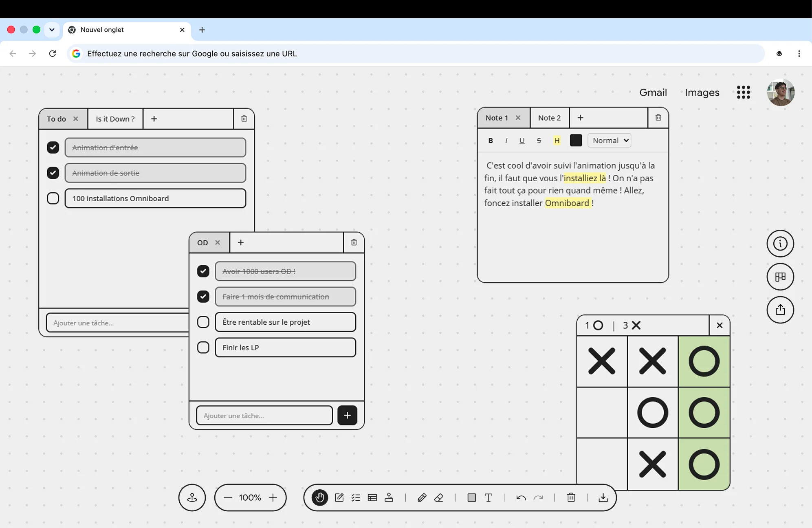The image size is (812, 528).
Task: Select the rectangle shape tool
Action: click(472, 497)
